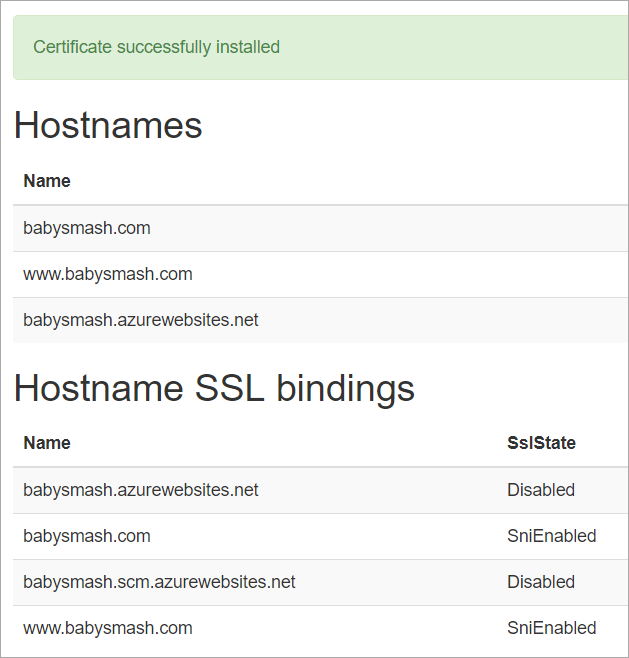Click the 'Certificate successfully installed' message
This screenshot has height=658, width=629.
coord(156,47)
